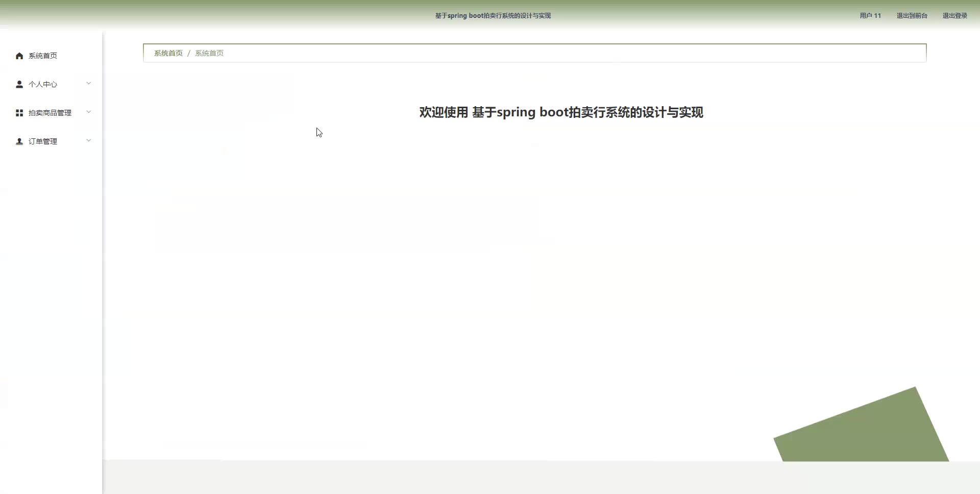Select the 拍卖商品管理 sidebar menu item

(x=51, y=113)
